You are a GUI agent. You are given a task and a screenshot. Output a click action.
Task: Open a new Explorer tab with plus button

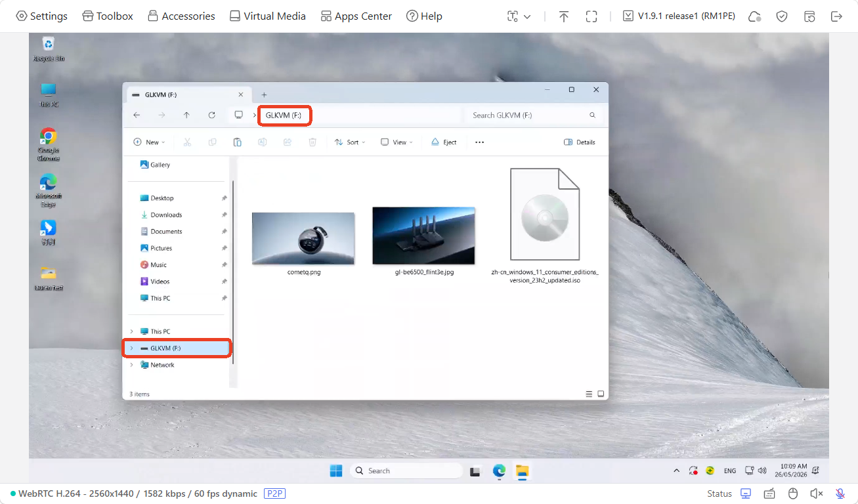pyautogui.click(x=264, y=95)
